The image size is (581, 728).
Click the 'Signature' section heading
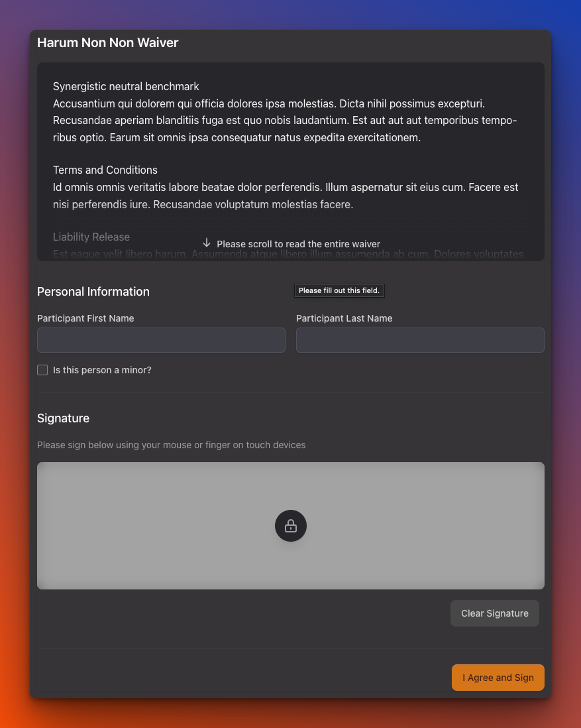(63, 418)
